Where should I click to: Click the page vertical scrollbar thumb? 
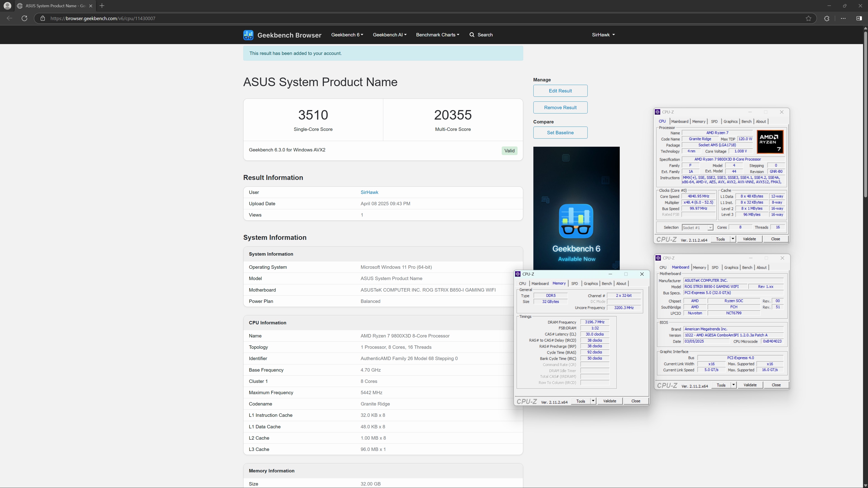[865, 115]
